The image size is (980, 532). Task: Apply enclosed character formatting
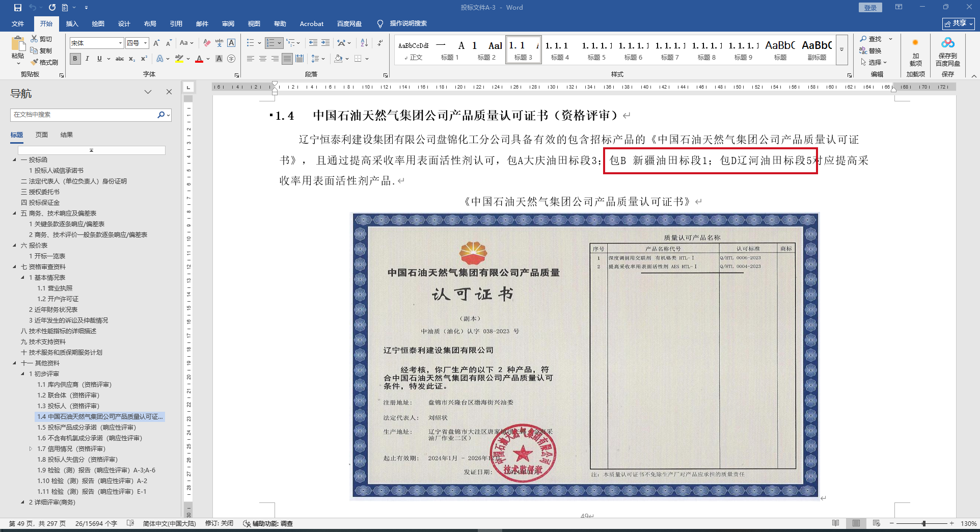[x=231, y=59]
